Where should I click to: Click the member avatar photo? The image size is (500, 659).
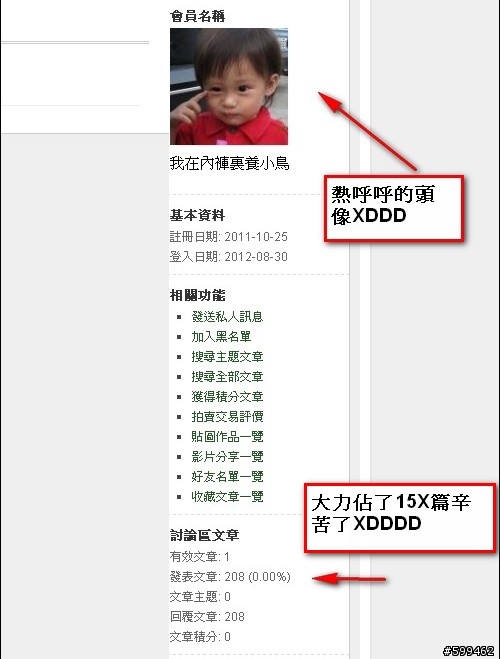click(229, 87)
